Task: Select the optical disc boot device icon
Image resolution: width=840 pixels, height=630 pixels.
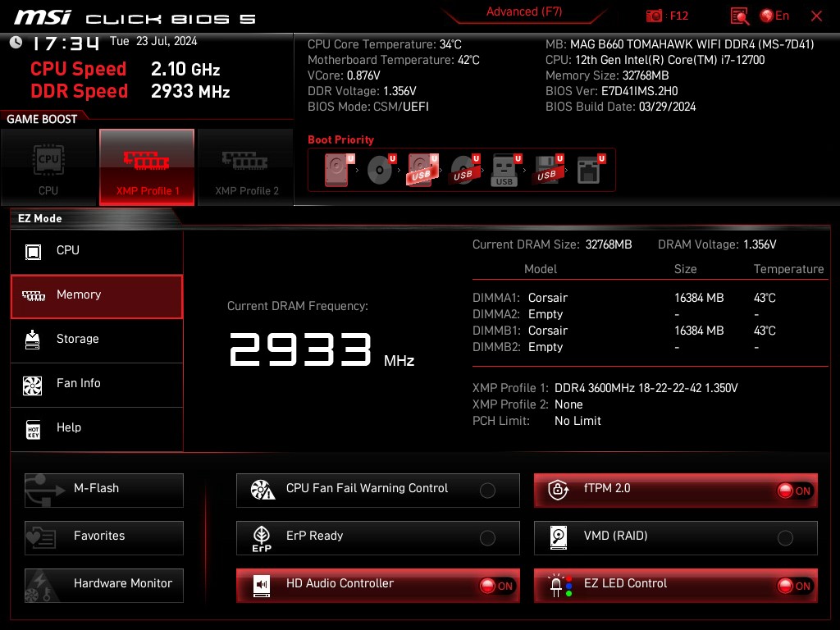Action: tap(381, 170)
